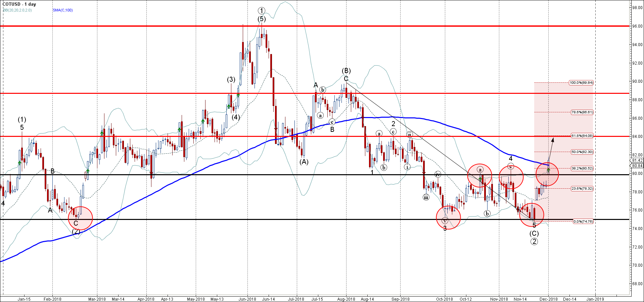Image resolution: width=644 pixels, height=302 pixels.
Task: Click the 61.8%(84.08) Fibonacci label
Action: (582, 136)
